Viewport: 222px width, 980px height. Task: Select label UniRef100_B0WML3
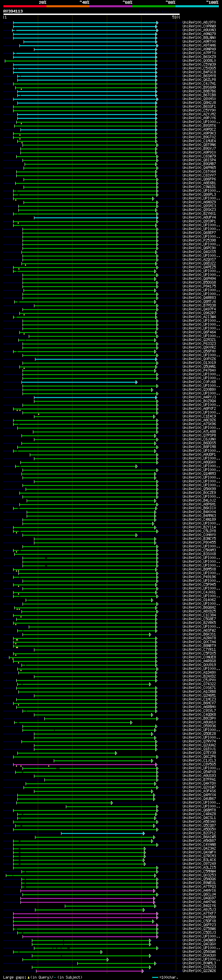pyautogui.click(x=199, y=963)
